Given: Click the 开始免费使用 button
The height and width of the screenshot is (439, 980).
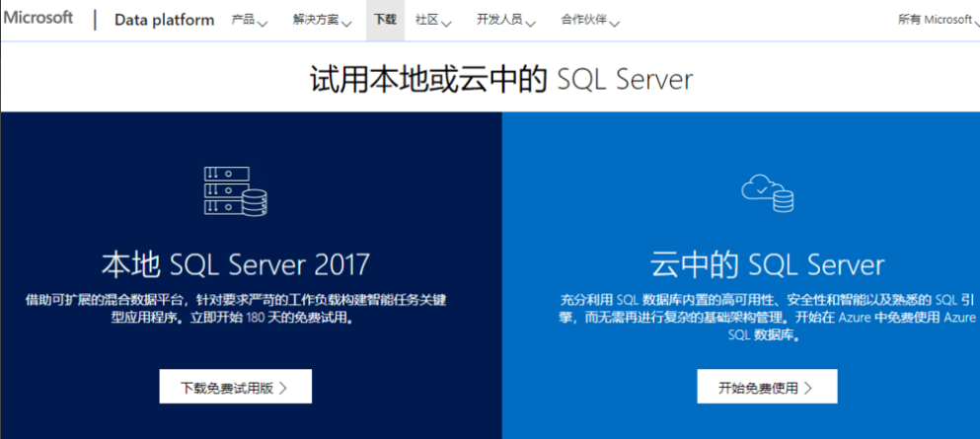Looking at the screenshot, I should pyautogui.click(x=767, y=387).
